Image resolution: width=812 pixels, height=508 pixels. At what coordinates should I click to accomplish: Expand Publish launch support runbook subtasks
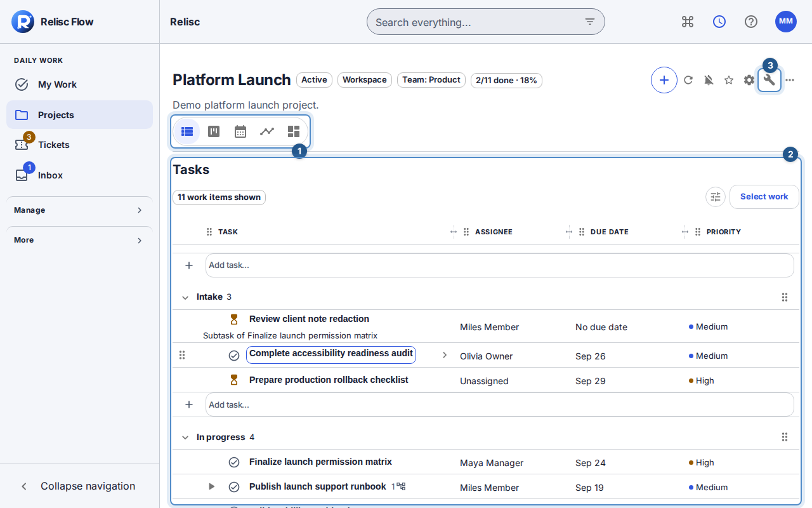tap(212, 486)
